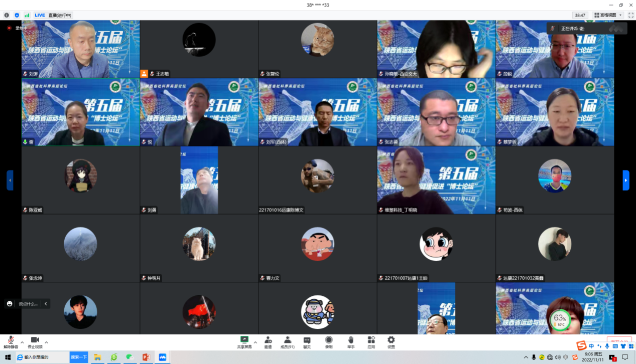636x364 pixels.
Task: Click the meeting info icon at top left
Action: pyautogui.click(x=7, y=16)
